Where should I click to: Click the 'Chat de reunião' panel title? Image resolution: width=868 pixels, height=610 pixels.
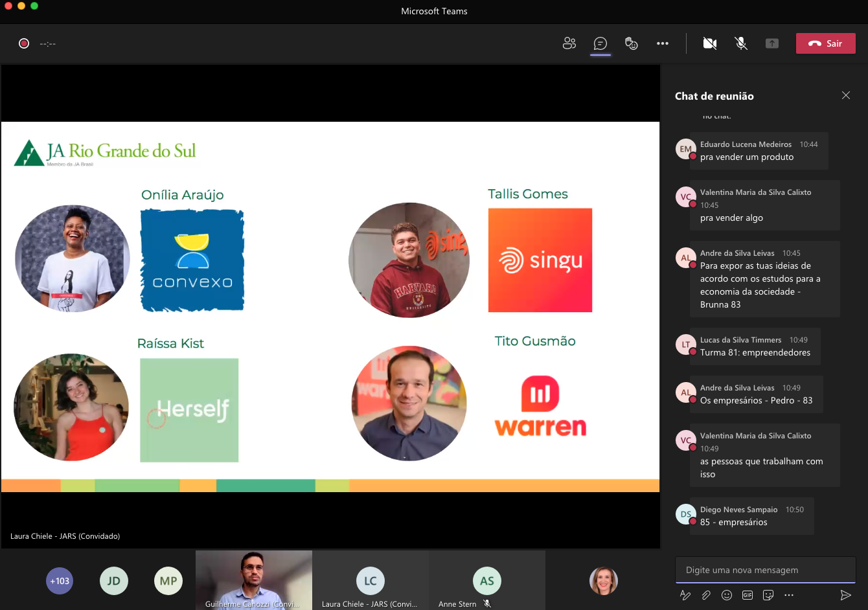click(714, 96)
